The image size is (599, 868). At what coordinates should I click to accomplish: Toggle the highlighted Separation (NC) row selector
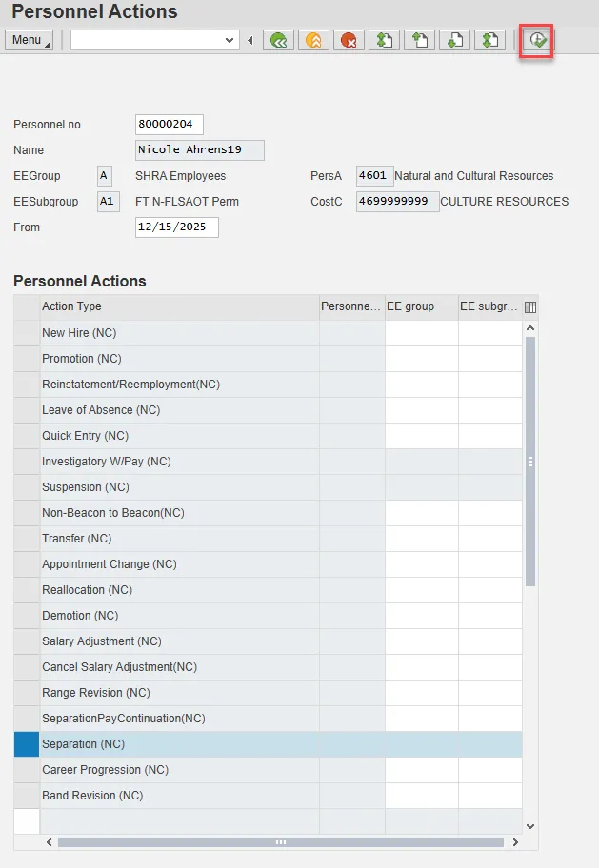tap(27, 744)
